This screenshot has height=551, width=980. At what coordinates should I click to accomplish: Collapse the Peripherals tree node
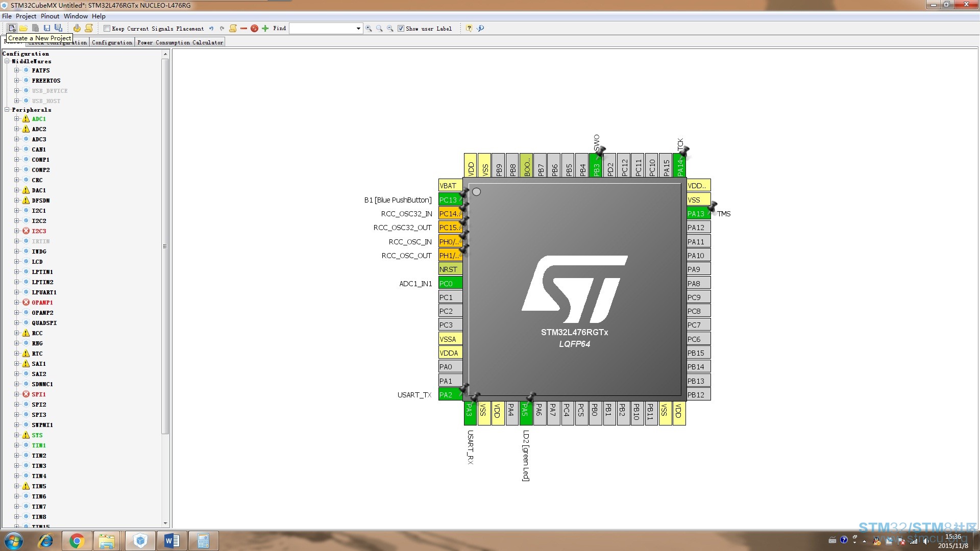pos(7,110)
